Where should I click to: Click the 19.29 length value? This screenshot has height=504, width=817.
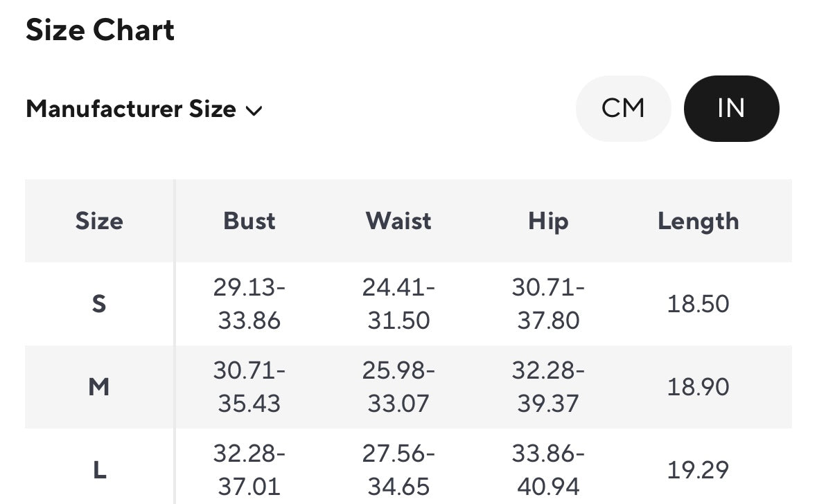pos(698,471)
